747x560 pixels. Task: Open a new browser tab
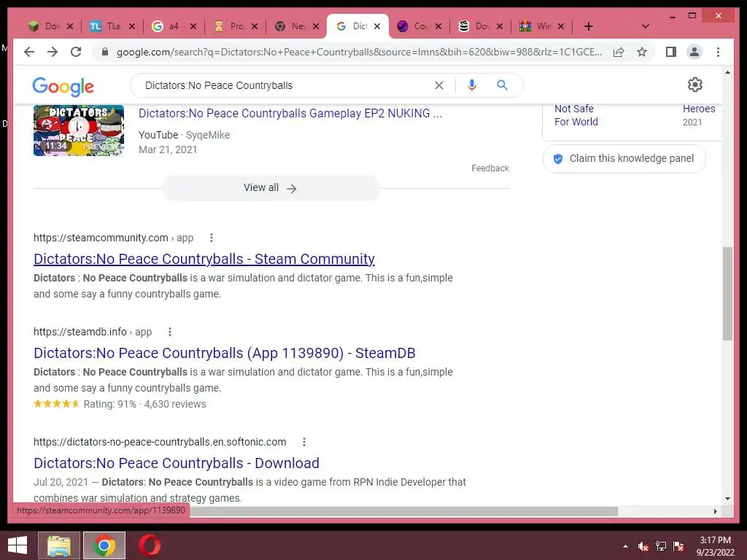pyautogui.click(x=589, y=26)
